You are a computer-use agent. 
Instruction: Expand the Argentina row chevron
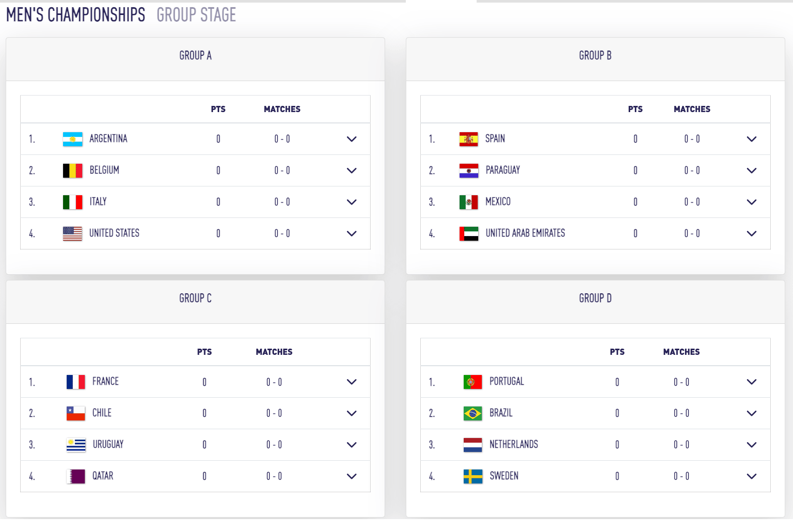coord(352,139)
